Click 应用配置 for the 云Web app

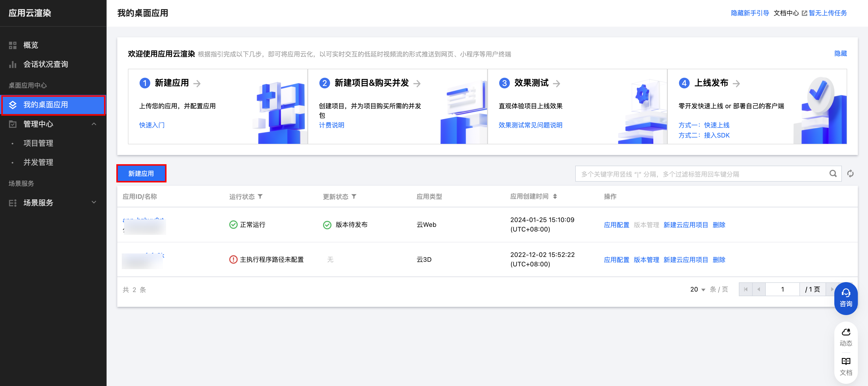coord(616,225)
